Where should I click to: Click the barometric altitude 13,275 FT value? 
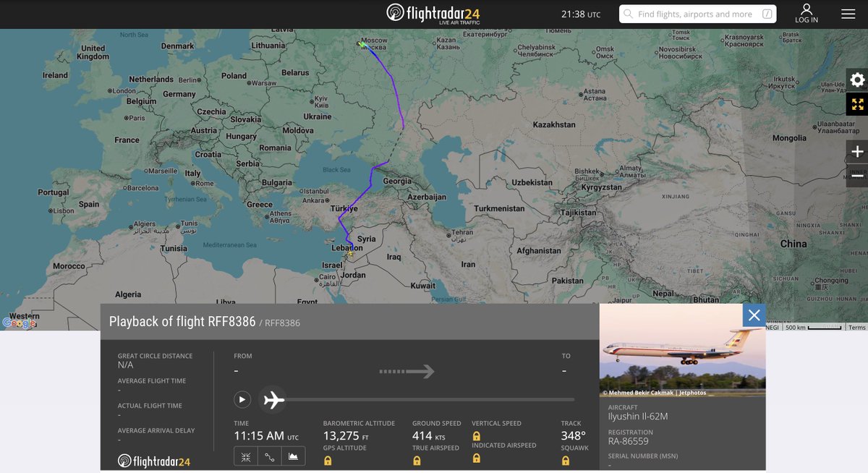(346, 436)
